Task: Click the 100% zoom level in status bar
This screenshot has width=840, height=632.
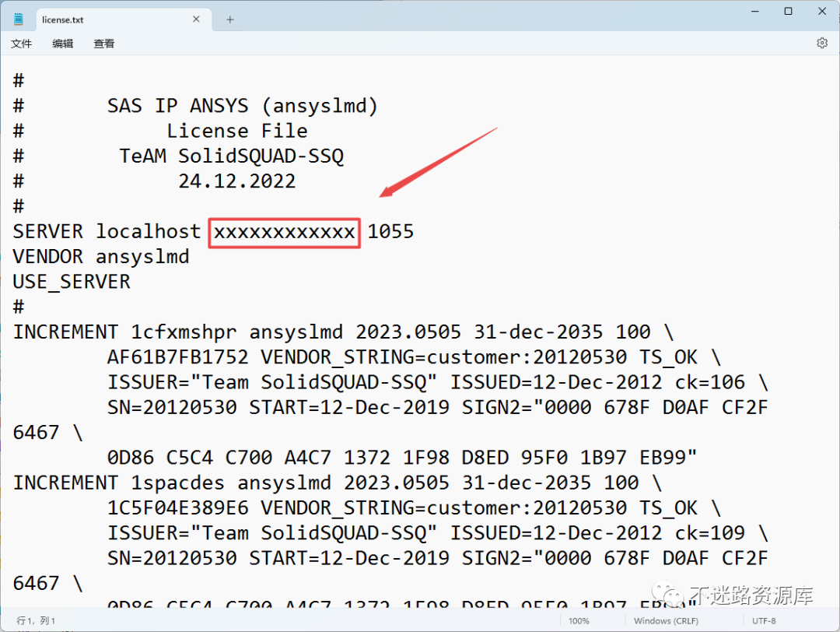Action: (579, 621)
